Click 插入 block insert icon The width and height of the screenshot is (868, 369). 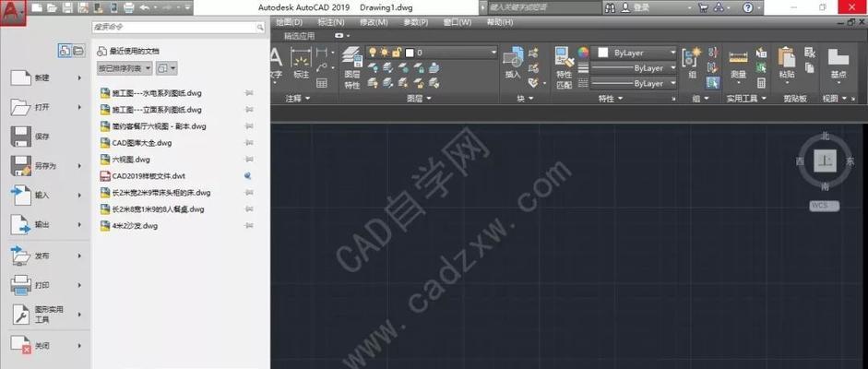tap(513, 63)
